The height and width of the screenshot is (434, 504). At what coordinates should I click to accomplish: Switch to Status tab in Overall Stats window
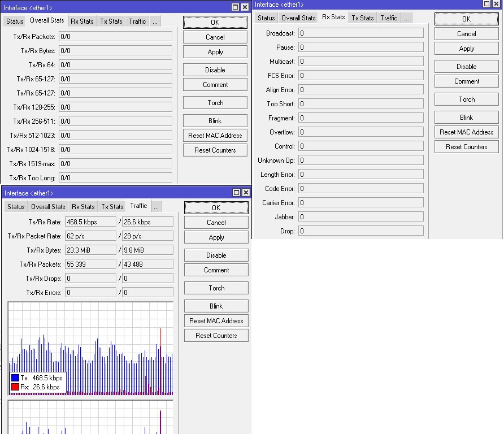[x=15, y=21]
